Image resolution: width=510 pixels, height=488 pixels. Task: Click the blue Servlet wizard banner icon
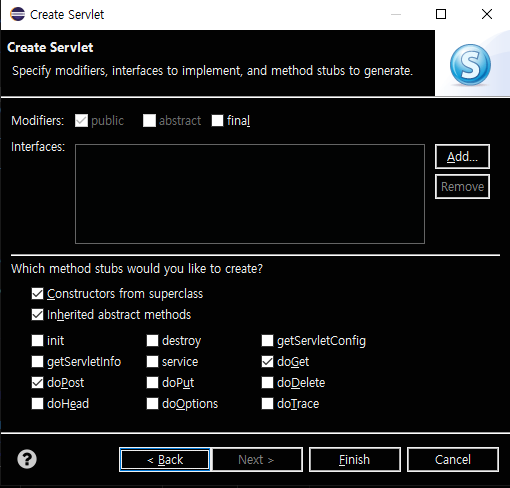point(470,64)
